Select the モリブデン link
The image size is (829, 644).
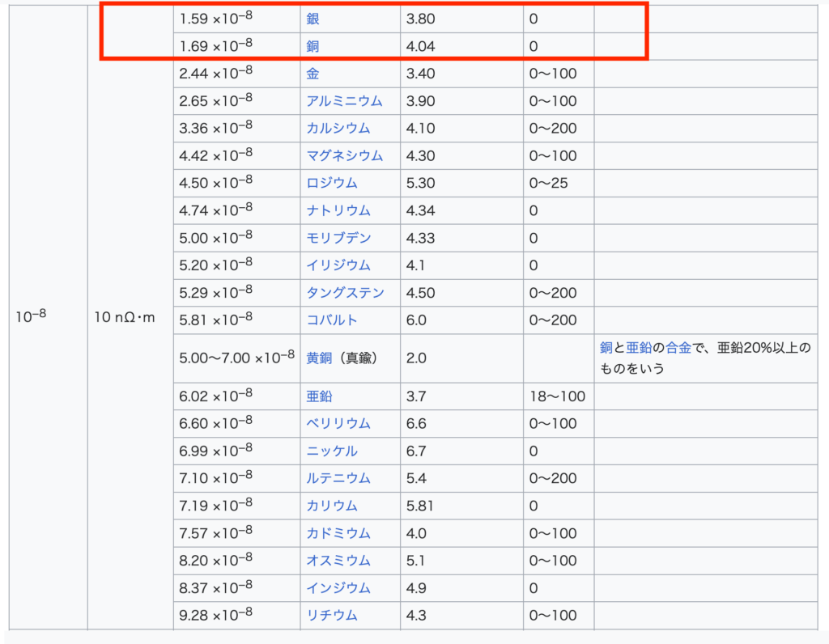[x=338, y=238]
